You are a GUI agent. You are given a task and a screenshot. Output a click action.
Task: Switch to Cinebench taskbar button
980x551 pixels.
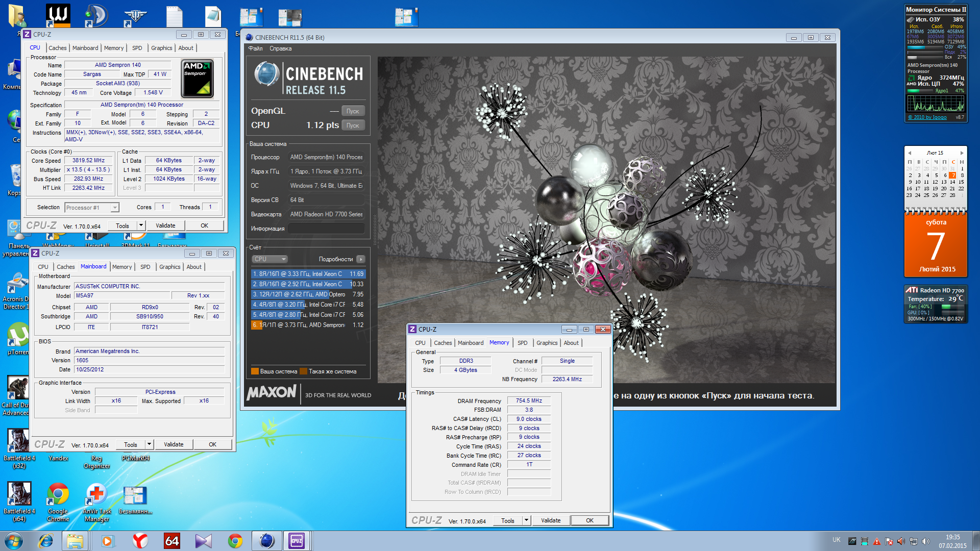pos(266,541)
